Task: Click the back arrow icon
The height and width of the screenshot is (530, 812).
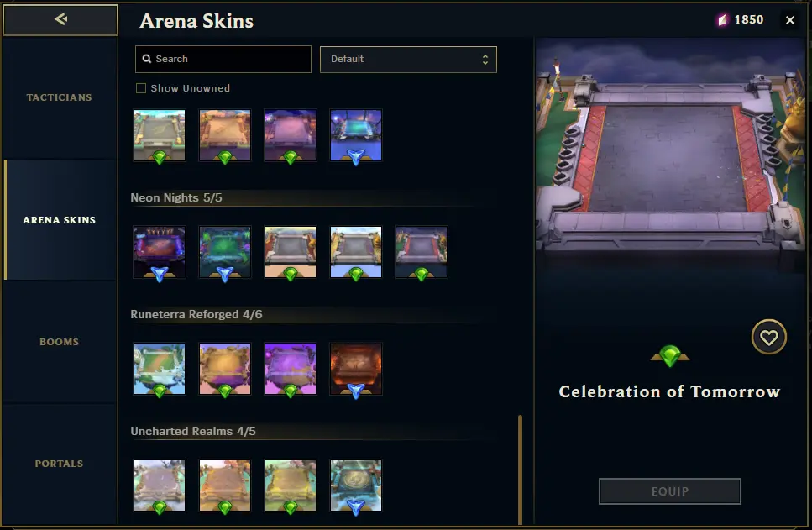Action: pos(60,19)
